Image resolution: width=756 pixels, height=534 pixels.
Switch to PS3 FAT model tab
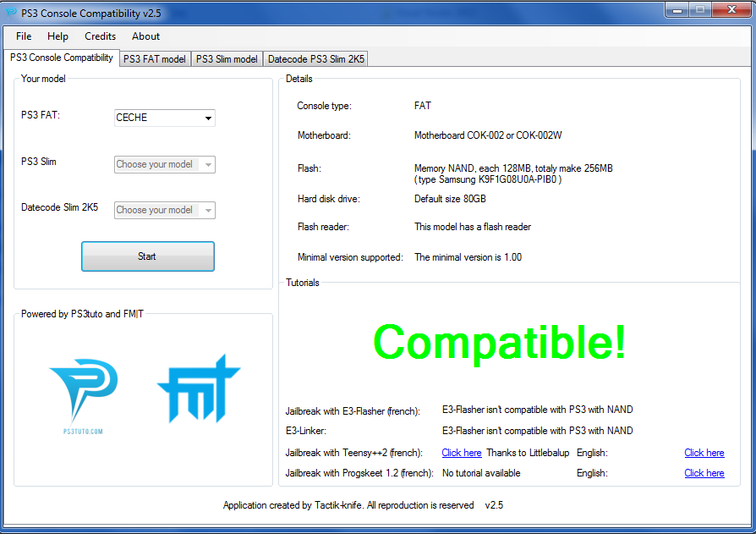pyautogui.click(x=155, y=59)
